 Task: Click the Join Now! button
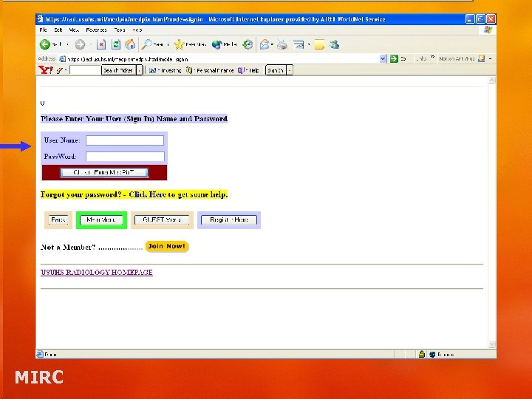pos(167,246)
